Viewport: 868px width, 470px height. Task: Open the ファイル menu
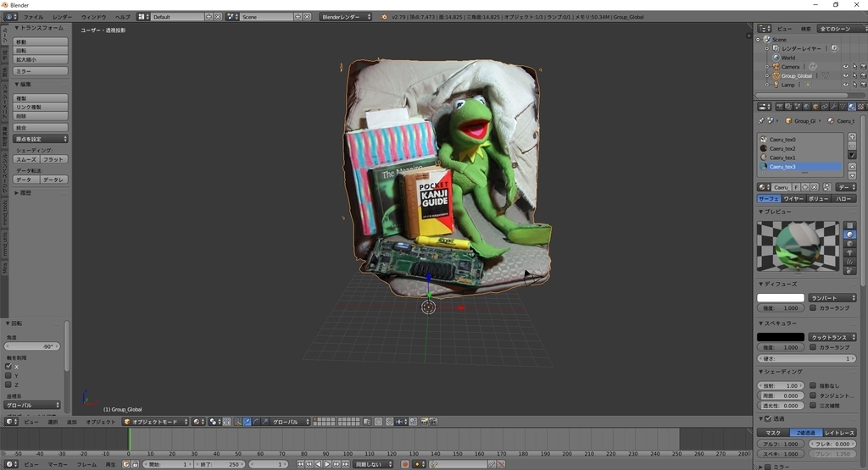coord(33,17)
